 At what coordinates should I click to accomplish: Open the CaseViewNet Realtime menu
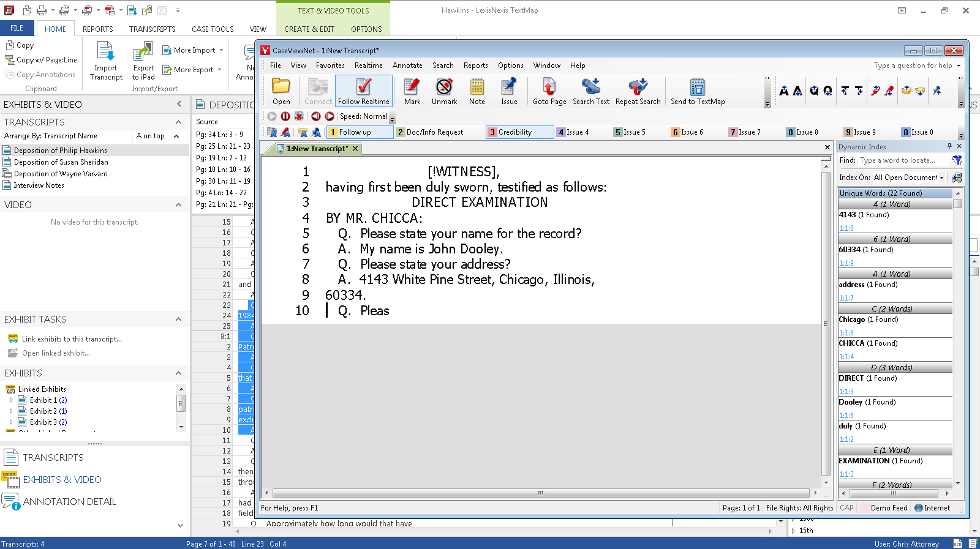point(368,65)
